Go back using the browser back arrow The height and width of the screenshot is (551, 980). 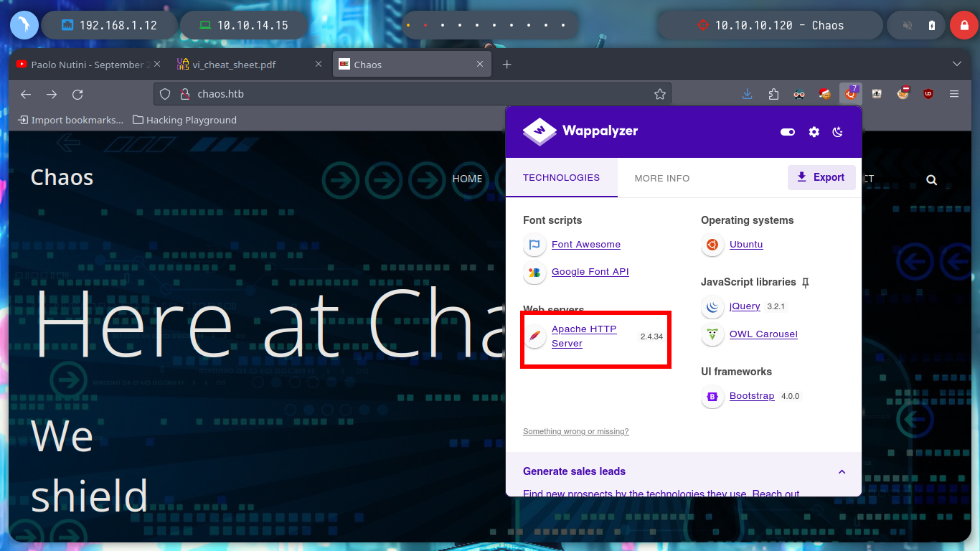tap(26, 94)
